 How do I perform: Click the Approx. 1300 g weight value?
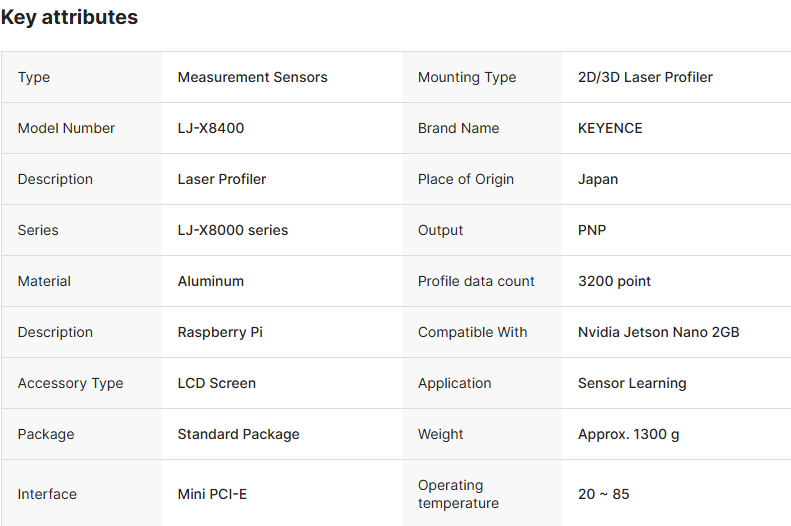[x=629, y=434]
